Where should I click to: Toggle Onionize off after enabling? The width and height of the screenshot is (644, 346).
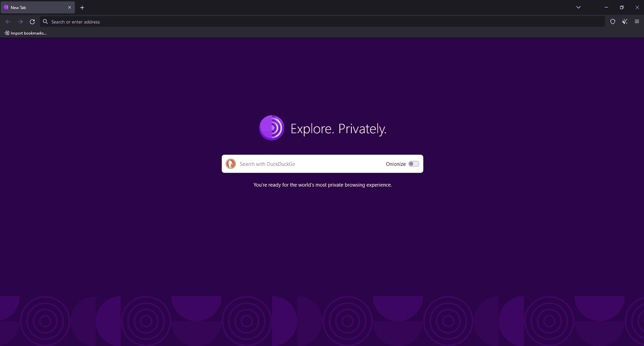pyautogui.click(x=413, y=164)
